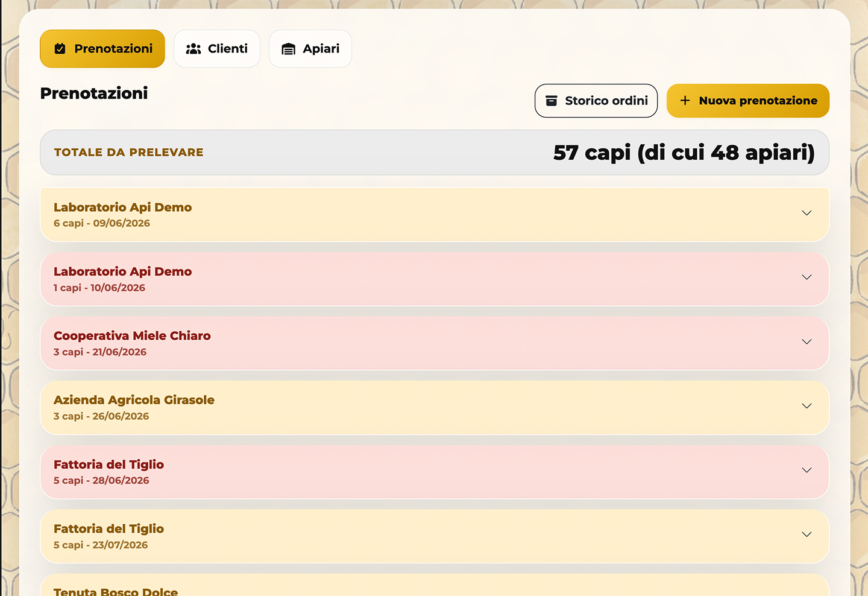The image size is (868, 596).
Task: Open the Prenotazioni tab
Action: [x=102, y=49]
